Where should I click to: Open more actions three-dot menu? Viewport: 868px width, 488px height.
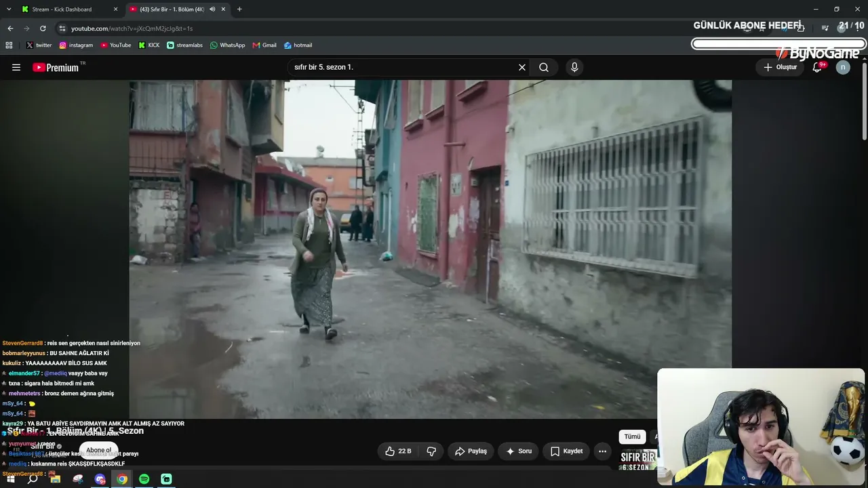(x=602, y=451)
